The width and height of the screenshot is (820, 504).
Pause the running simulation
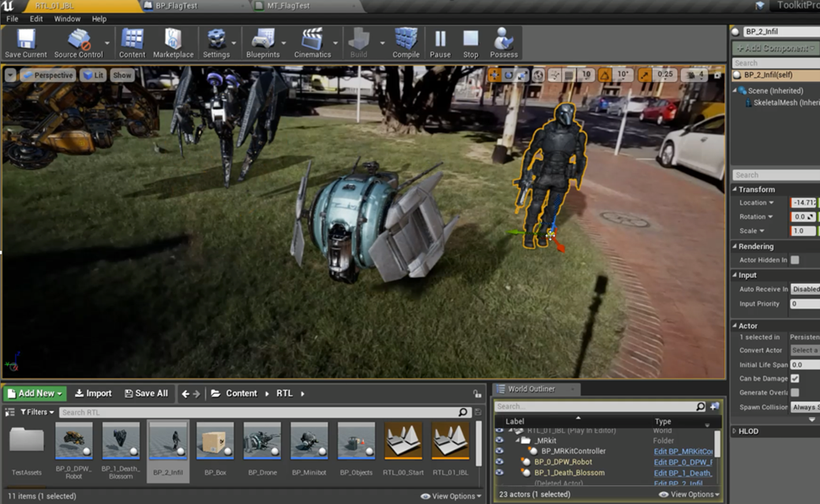[x=440, y=43]
